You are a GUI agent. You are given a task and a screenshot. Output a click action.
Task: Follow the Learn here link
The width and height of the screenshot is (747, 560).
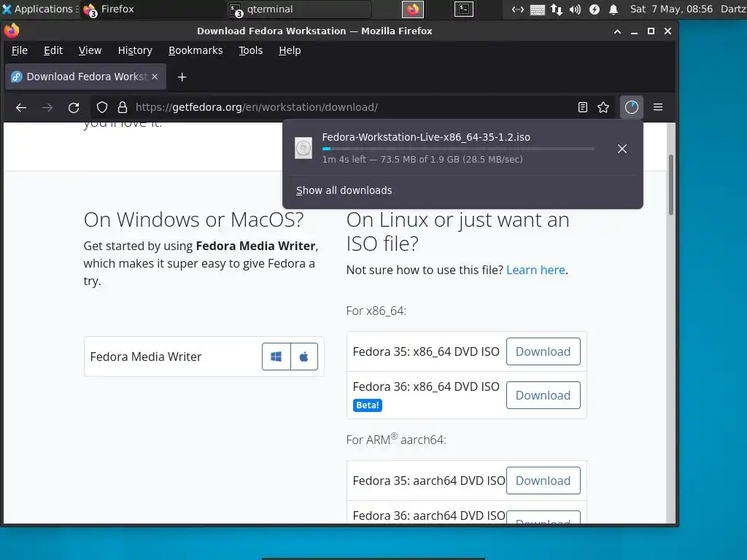535,270
